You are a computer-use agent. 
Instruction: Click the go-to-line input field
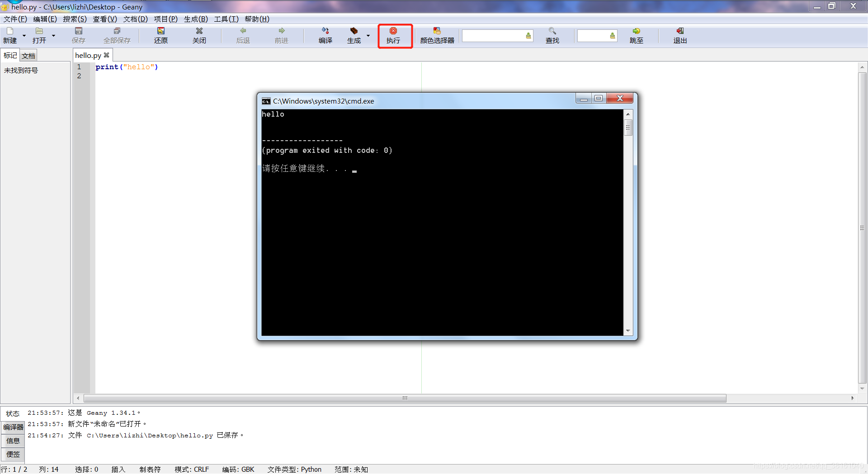[593, 36]
